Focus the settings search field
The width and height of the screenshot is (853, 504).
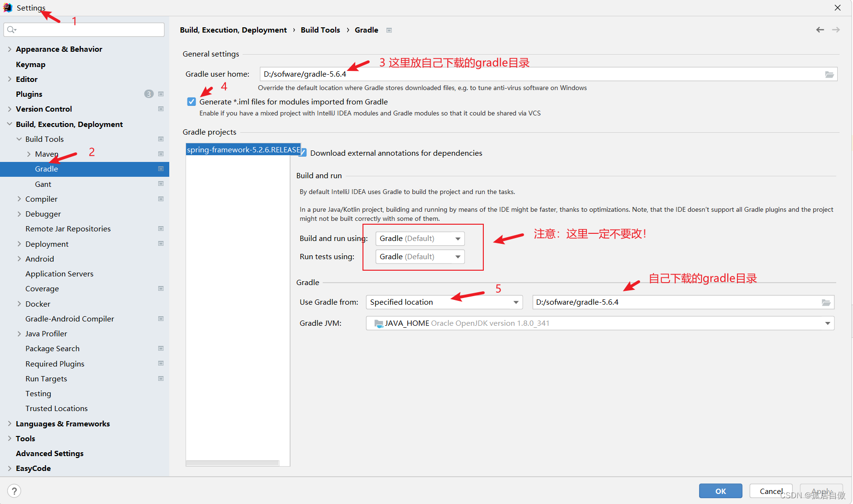[x=84, y=30]
